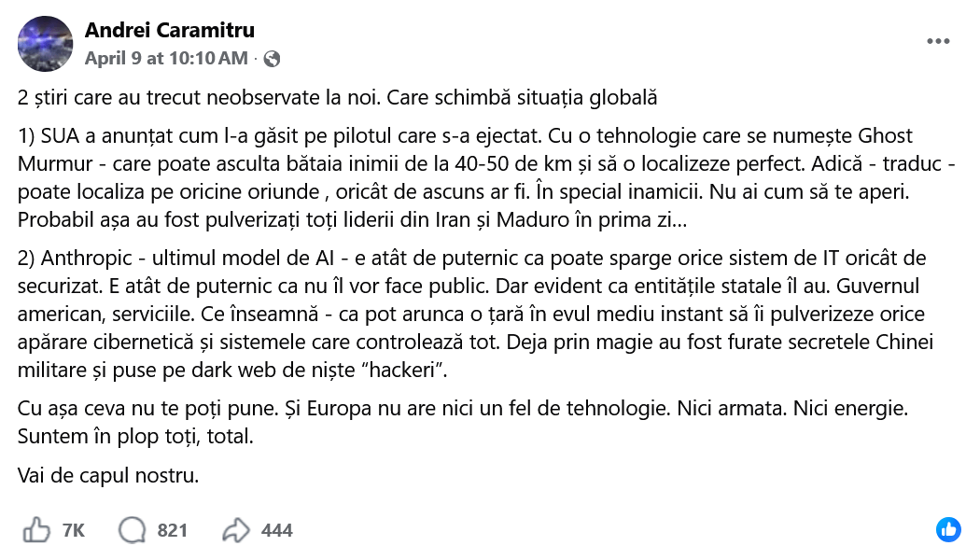The height and width of the screenshot is (560, 980).
Task: Click the comment bubble icon
Action: (133, 530)
